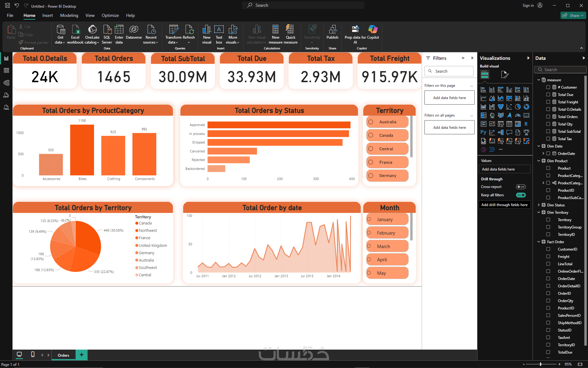This screenshot has width=588, height=368.
Task: Switch to mobile layout icon
Action: click(x=33, y=355)
